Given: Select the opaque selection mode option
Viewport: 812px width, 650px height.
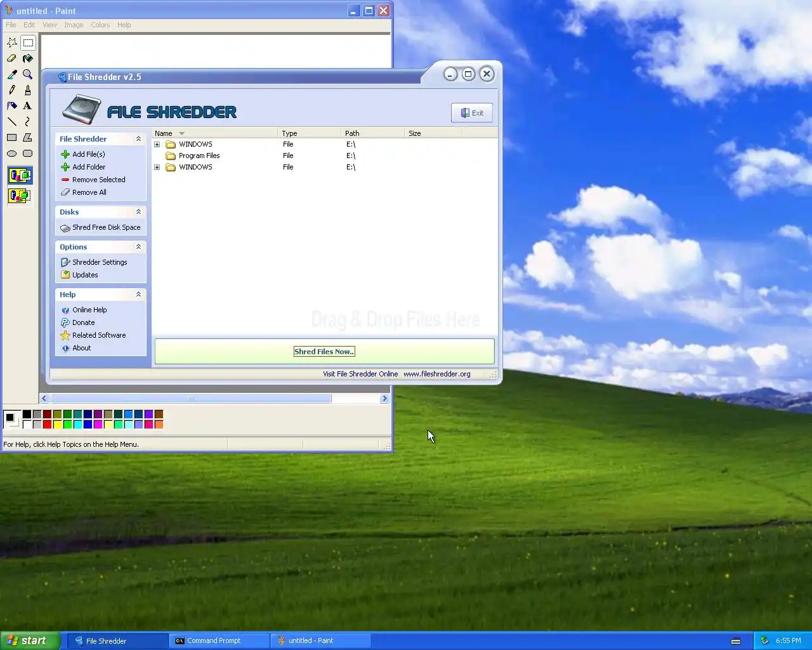Looking at the screenshot, I should 20,175.
